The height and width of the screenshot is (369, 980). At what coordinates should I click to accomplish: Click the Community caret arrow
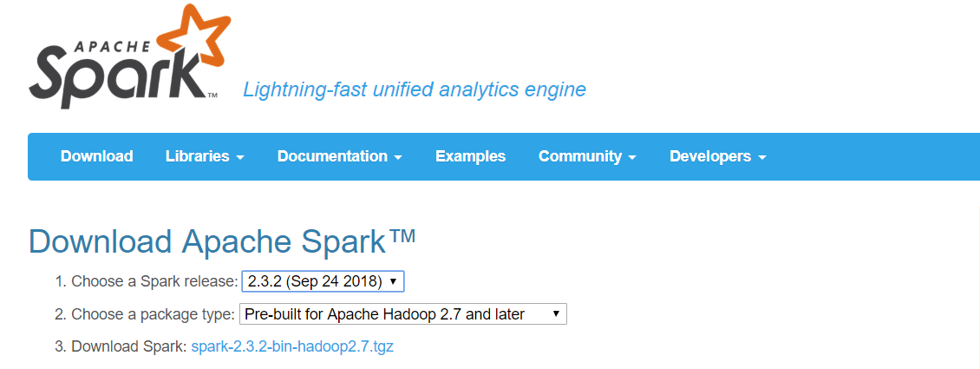tap(632, 158)
